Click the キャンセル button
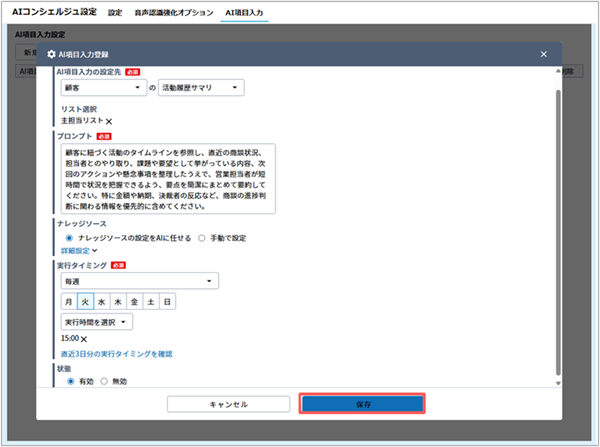This screenshot has height=447, width=600. click(x=228, y=404)
